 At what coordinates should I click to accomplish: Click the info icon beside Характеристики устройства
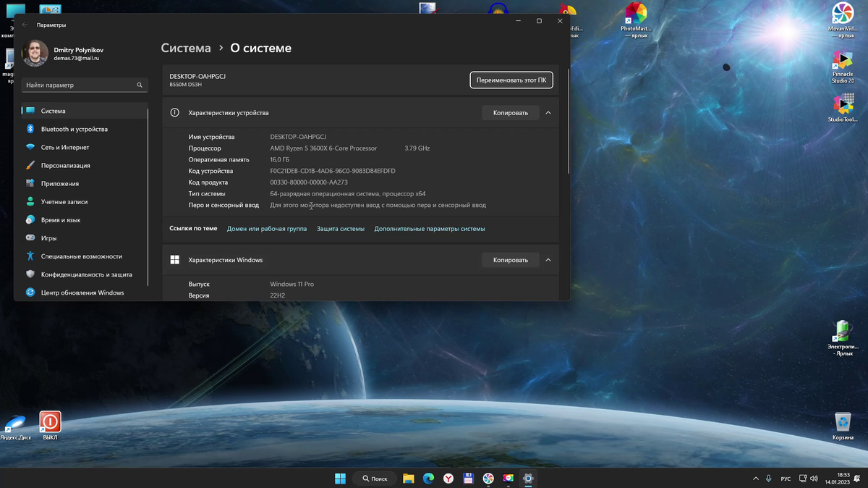(174, 113)
